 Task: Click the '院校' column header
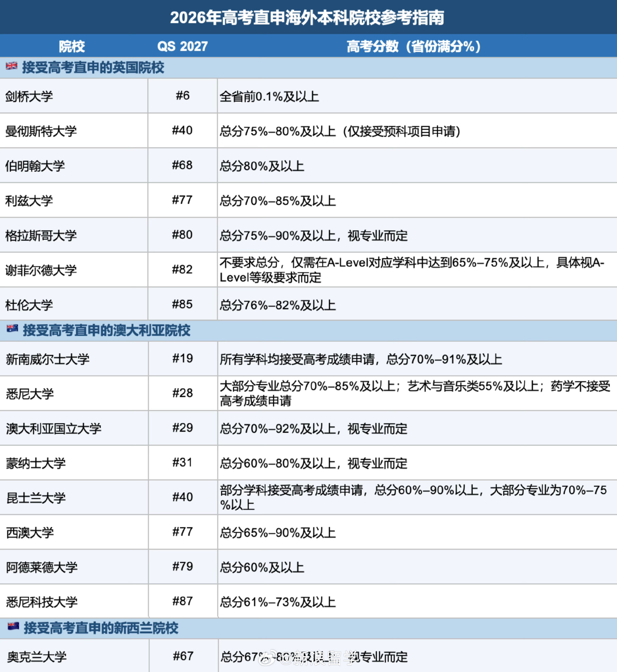click(72, 46)
